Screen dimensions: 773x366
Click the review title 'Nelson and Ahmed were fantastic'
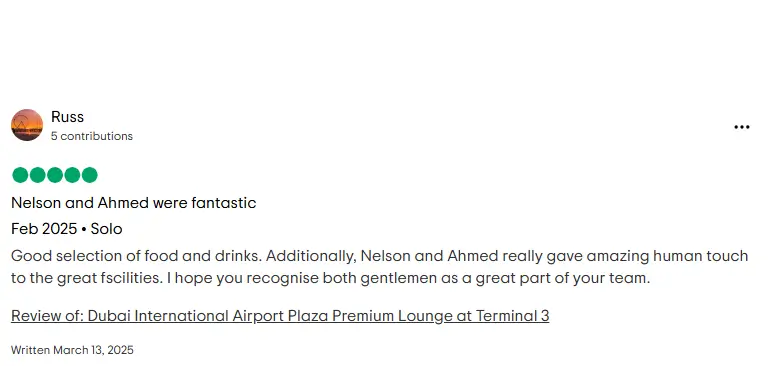point(134,203)
